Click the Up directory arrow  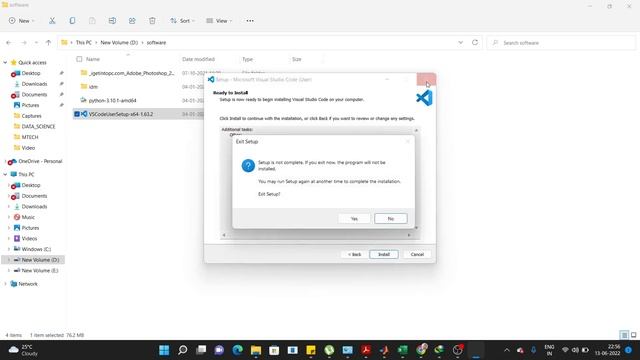coord(48,42)
